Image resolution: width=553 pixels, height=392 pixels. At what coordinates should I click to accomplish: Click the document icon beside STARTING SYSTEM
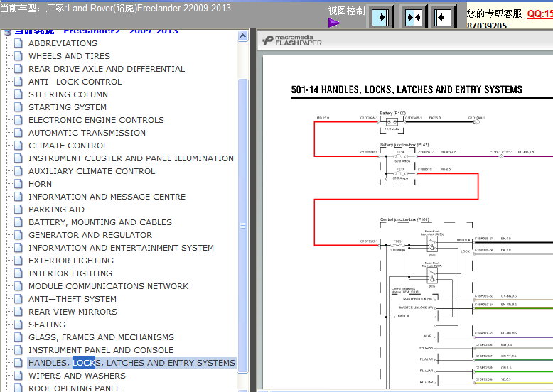tap(18, 107)
